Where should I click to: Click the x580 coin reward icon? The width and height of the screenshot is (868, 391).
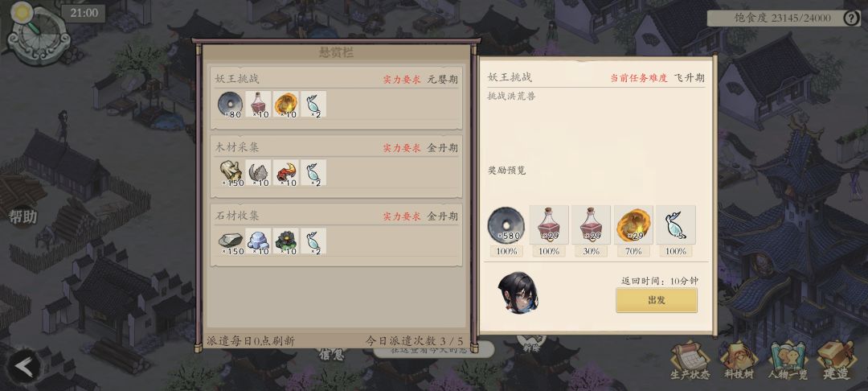coord(506,225)
